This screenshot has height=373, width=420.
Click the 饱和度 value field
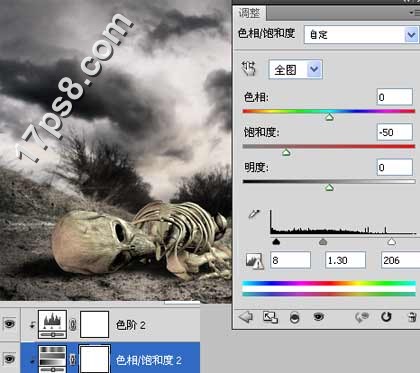(395, 132)
